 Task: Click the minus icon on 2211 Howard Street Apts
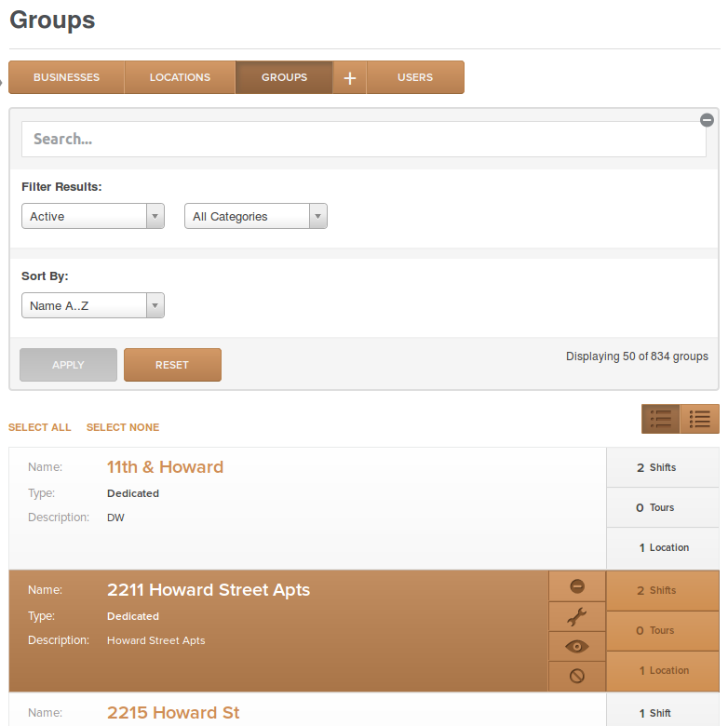pyautogui.click(x=577, y=586)
